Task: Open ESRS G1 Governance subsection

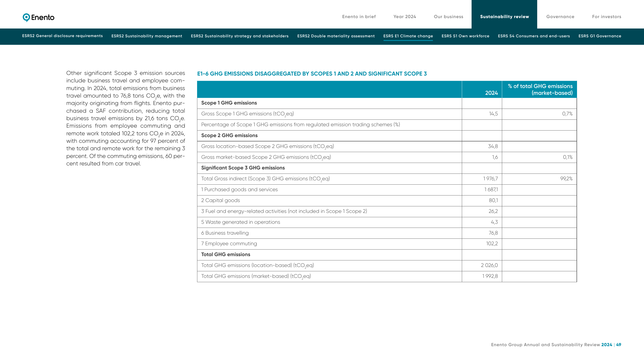Action: coord(600,36)
